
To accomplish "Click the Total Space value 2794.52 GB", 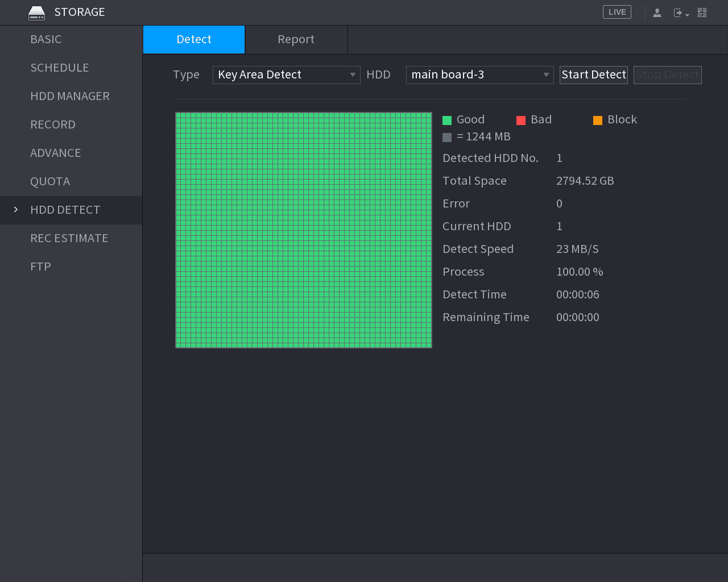I will point(585,181).
